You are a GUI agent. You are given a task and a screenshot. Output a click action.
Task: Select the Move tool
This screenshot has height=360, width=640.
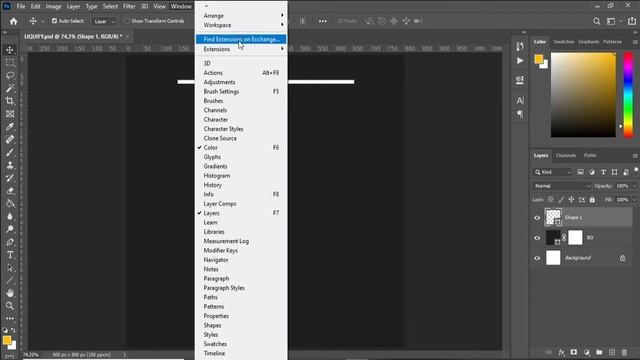point(10,50)
